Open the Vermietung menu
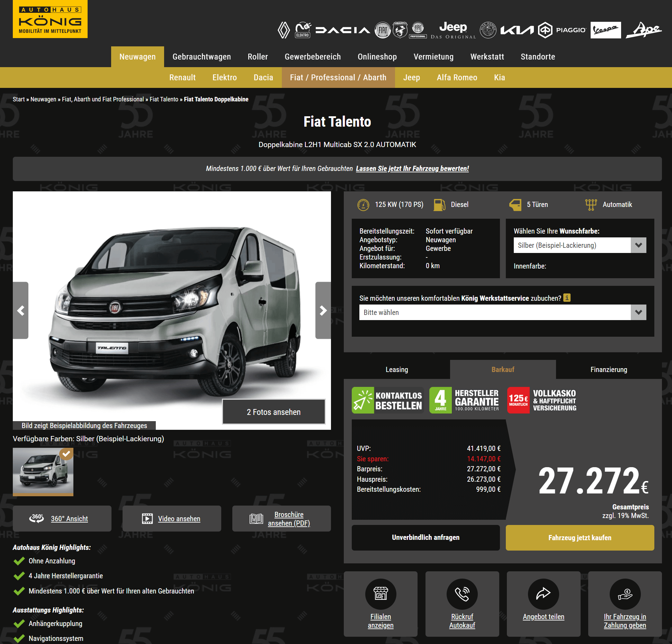 coord(433,57)
